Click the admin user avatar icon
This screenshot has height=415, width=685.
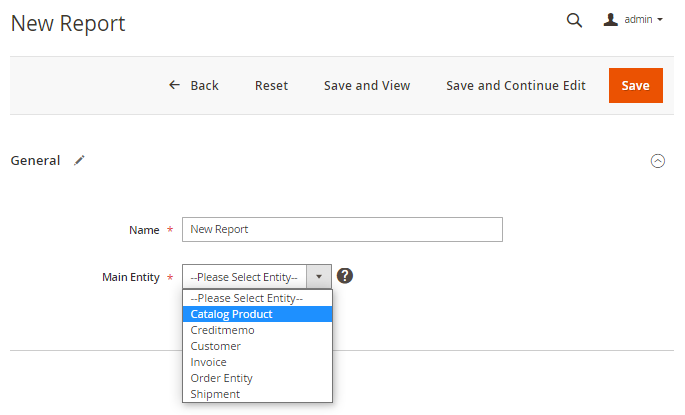point(611,19)
